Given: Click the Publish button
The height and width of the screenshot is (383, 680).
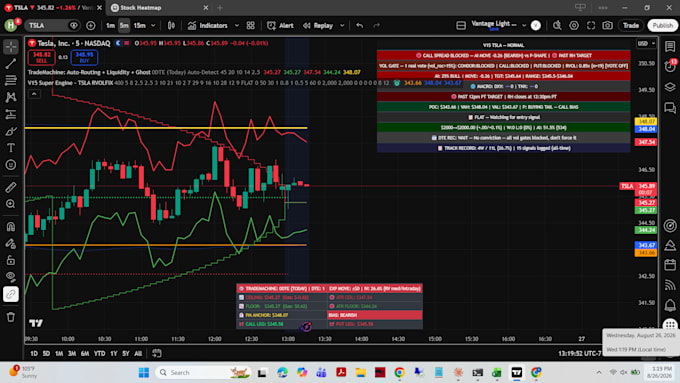Looking at the screenshot, I should click(663, 26).
